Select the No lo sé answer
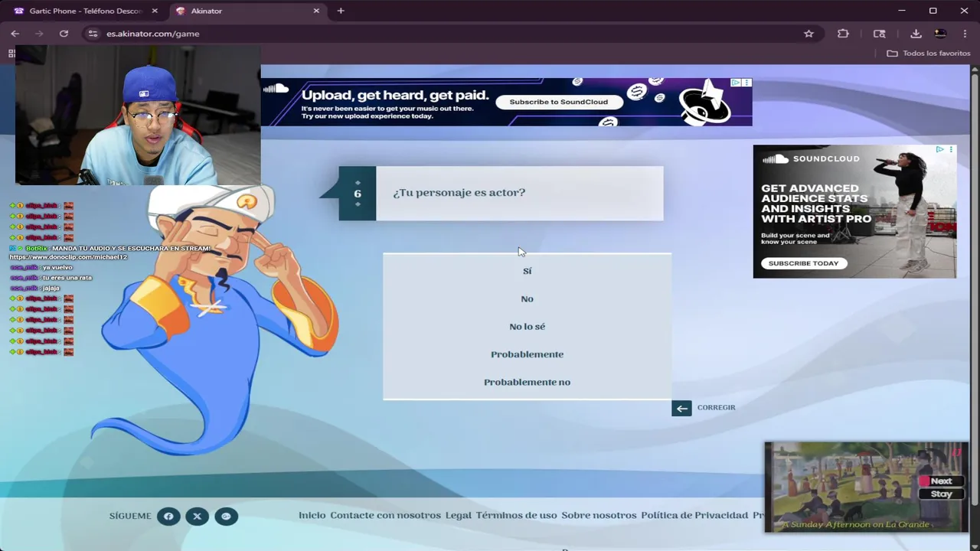 pyautogui.click(x=527, y=327)
